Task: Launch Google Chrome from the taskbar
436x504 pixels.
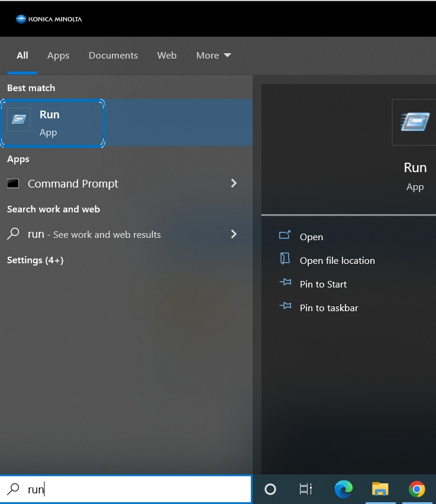Action: click(x=416, y=489)
